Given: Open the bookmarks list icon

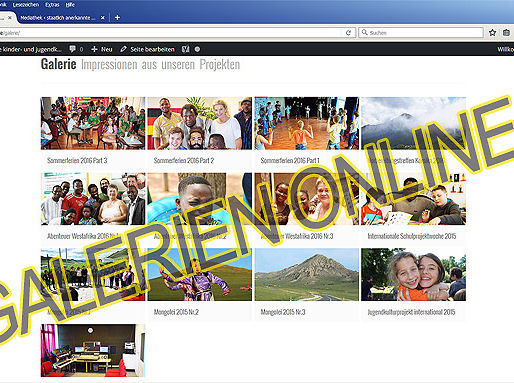Looking at the screenshot, I should [506, 32].
